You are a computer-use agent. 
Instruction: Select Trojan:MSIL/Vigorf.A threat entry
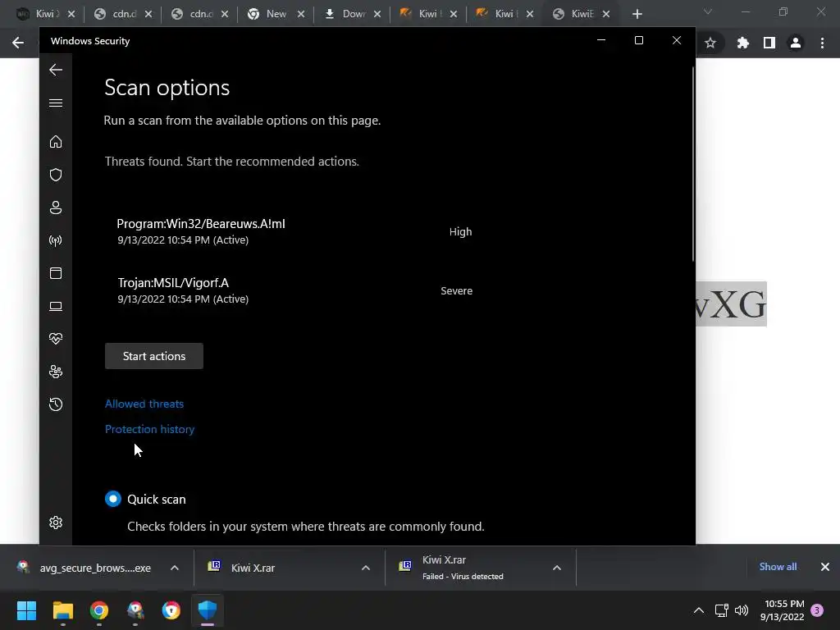click(294, 290)
